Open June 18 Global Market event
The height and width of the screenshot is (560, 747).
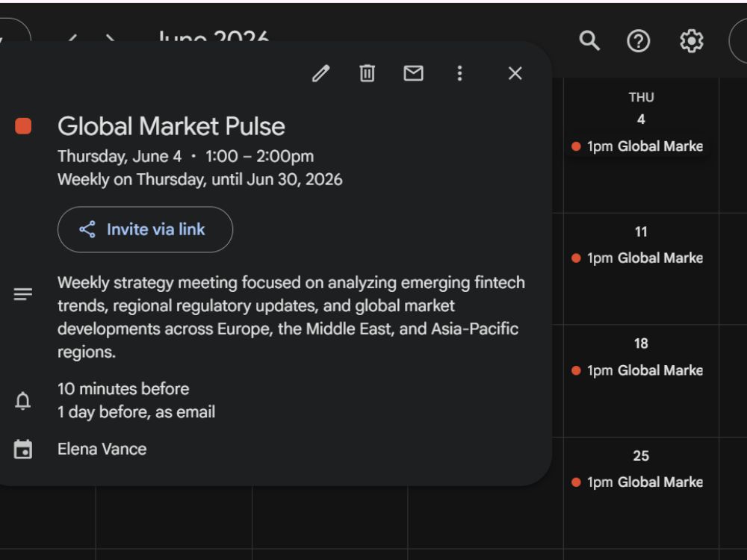point(637,370)
